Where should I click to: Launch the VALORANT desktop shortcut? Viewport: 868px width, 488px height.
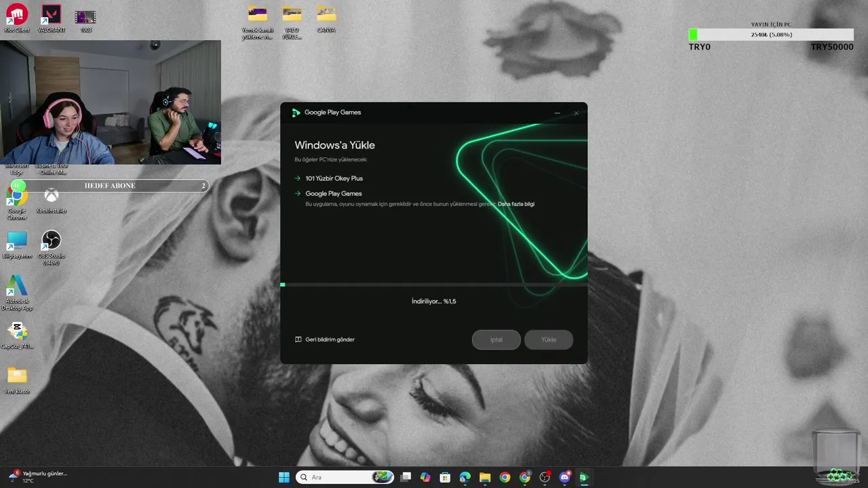[x=51, y=18]
